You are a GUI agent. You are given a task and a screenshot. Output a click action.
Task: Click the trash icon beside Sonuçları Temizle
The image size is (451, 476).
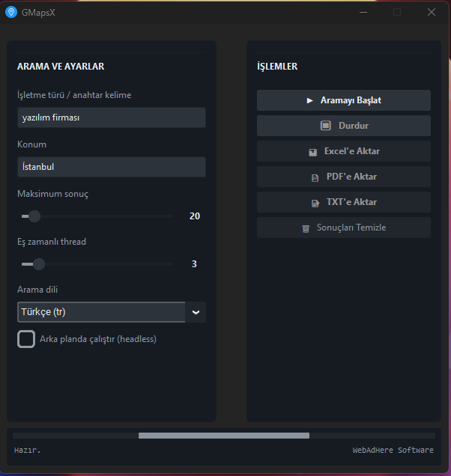pos(306,228)
